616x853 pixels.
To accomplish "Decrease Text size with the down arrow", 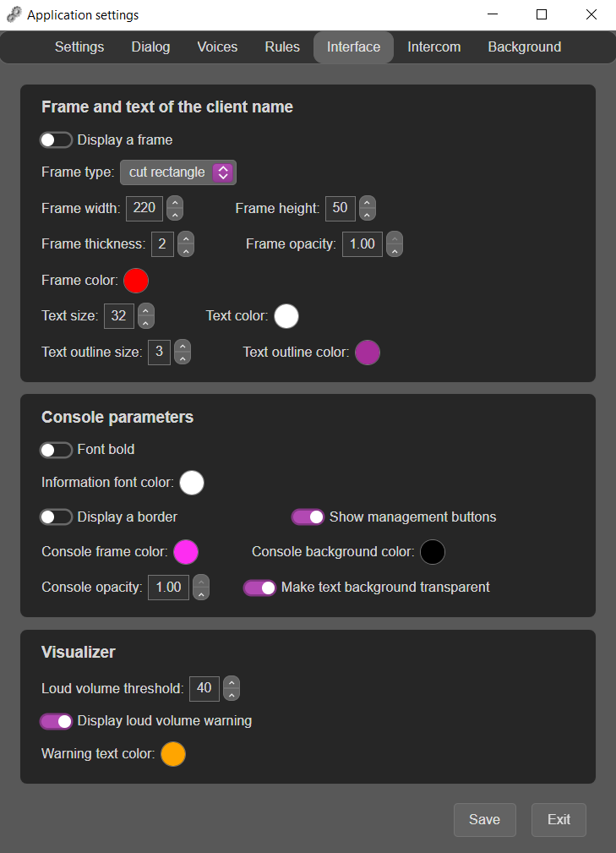I will point(145,323).
